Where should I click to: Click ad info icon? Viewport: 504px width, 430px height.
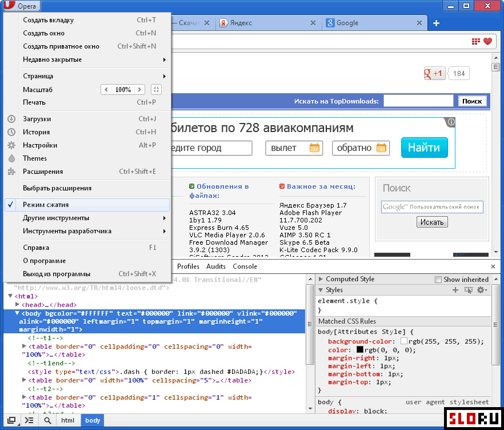click(x=451, y=122)
